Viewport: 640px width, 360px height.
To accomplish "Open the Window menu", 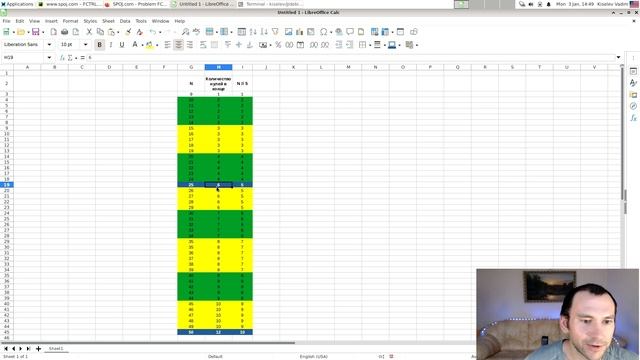I will (160, 21).
